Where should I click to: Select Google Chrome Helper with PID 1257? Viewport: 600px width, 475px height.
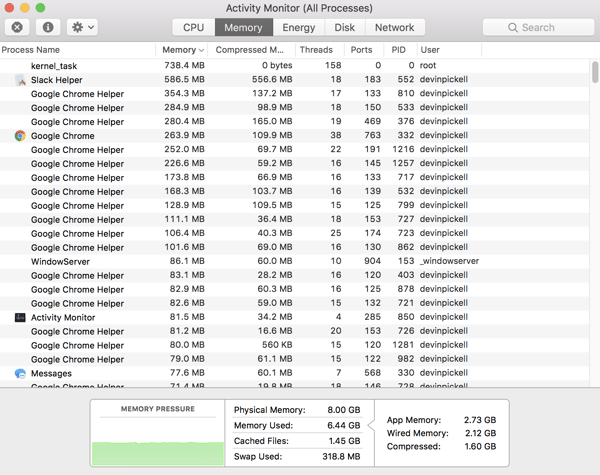294,163
